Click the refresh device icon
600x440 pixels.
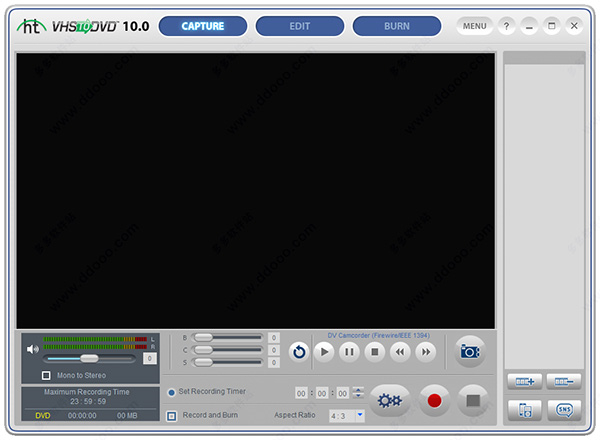click(x=298, y=351)
